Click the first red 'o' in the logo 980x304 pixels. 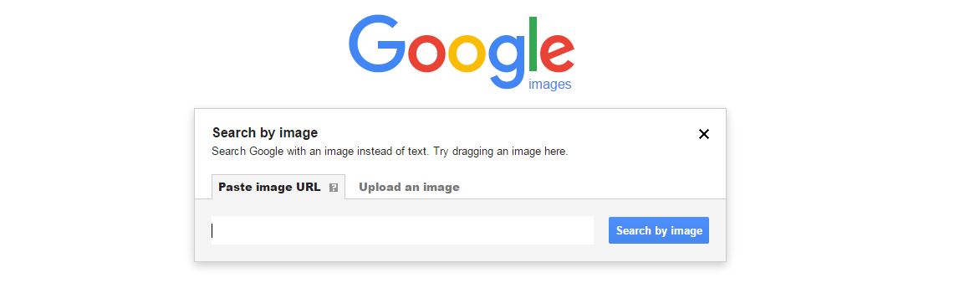[x=427, y=54]
